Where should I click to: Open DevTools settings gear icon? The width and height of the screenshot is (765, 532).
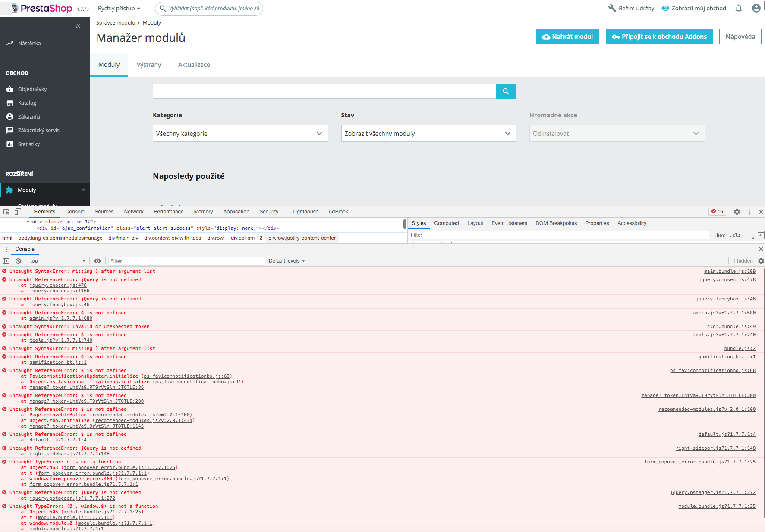coord(737,212)
